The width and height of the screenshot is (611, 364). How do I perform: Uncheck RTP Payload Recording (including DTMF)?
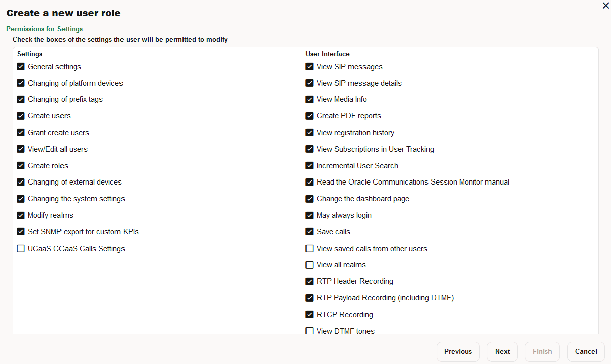tap(309, 297)
